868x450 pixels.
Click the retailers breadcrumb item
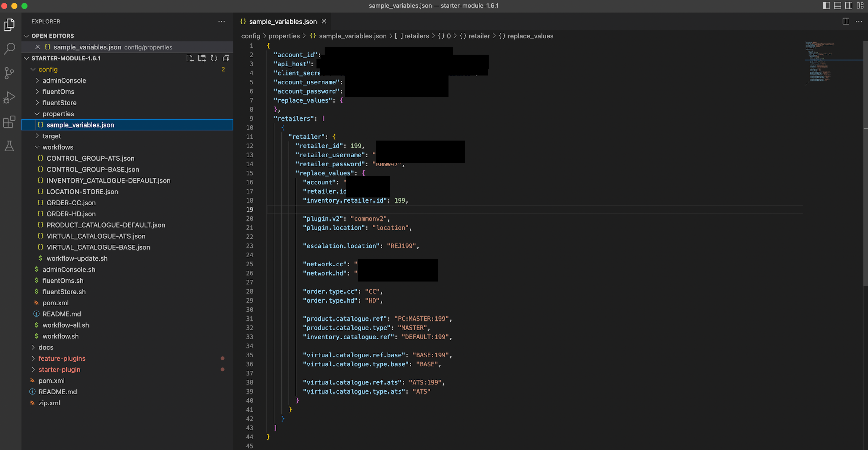pyautogui.click(x=416, y=36)
